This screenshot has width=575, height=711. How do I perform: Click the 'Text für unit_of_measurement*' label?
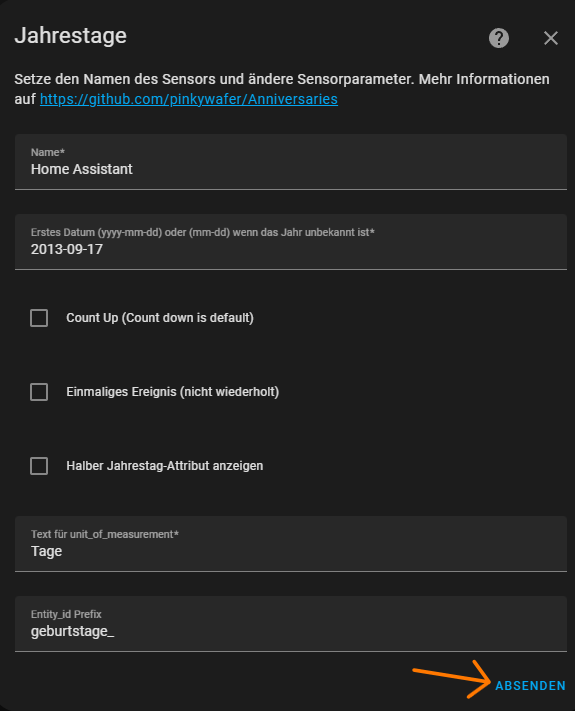click(x=105, y=534)
